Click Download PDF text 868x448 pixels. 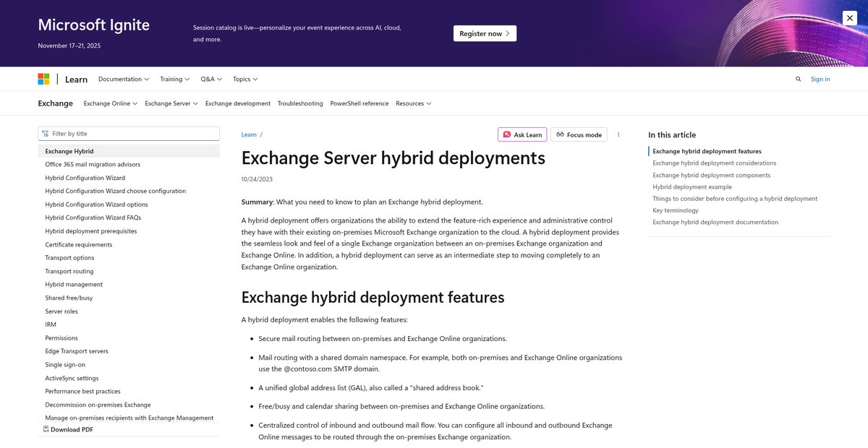click(x=72, y=429)
